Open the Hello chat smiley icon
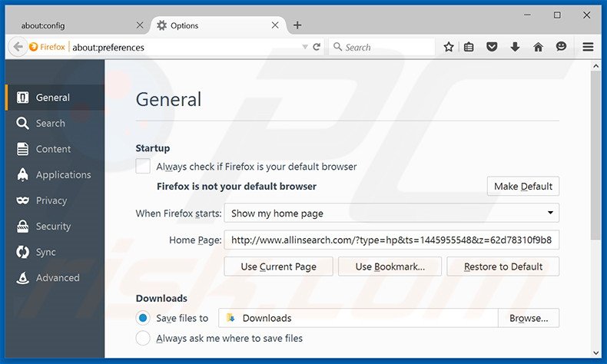 pos(561,47)
